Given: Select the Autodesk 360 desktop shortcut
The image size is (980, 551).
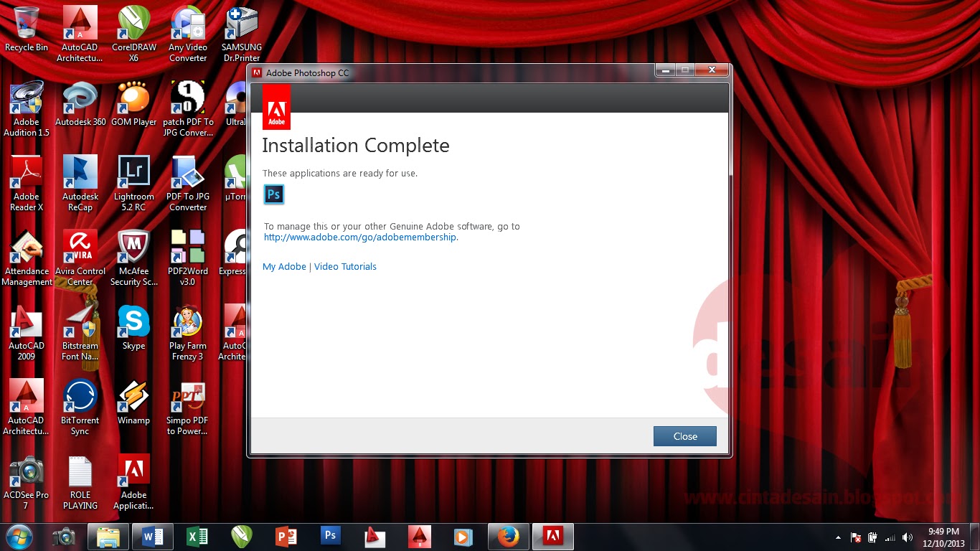Looking at the screenshot, I should pos(80,103).
